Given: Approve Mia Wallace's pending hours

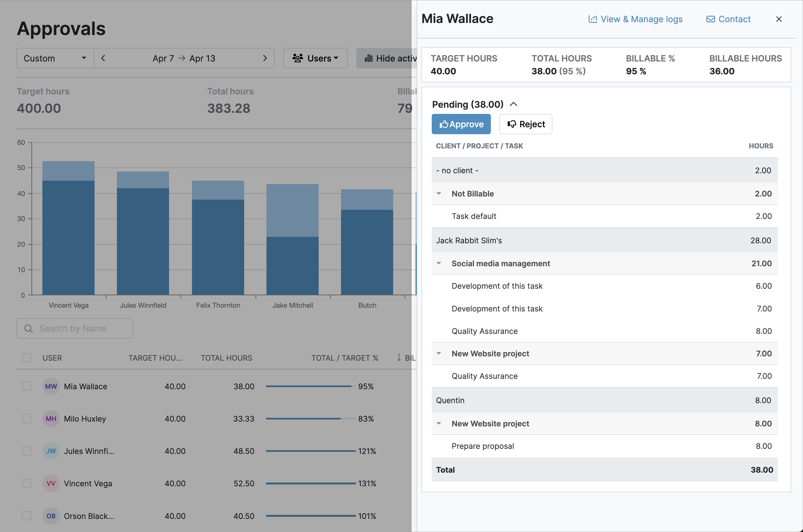Looking at the screenshot, I should tap(461, 124).
